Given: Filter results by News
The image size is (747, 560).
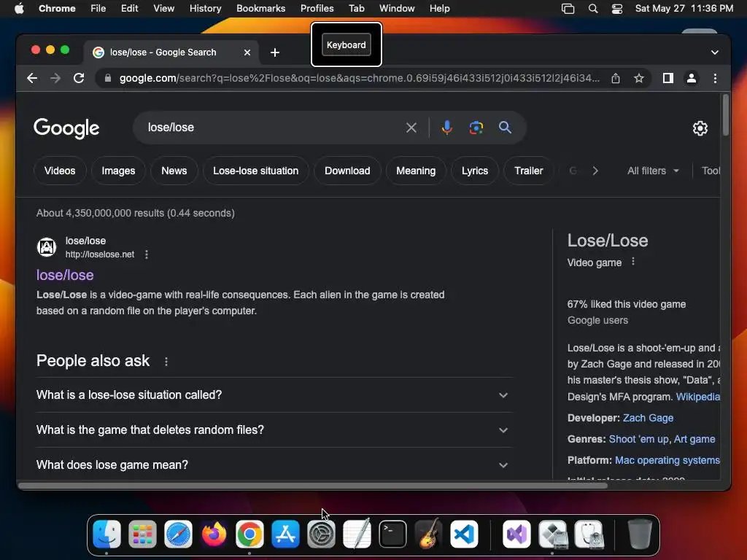Looking at the screenshot, I should pos(174,171).
